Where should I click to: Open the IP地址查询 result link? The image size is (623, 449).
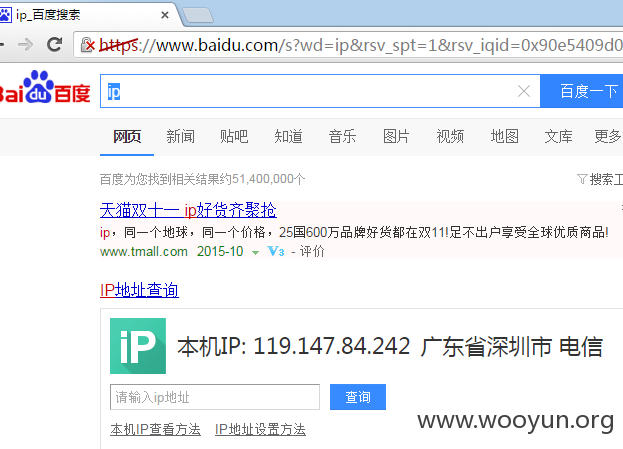tap(139, 290)
